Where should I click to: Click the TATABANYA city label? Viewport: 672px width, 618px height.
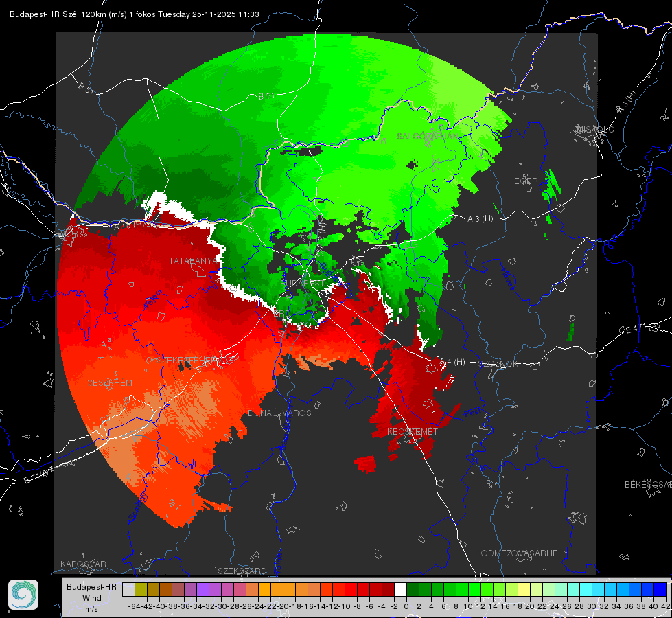[194, 261]
